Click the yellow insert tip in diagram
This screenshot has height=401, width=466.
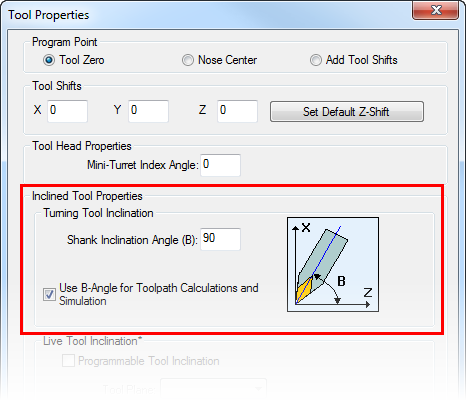tap(304, 289)
